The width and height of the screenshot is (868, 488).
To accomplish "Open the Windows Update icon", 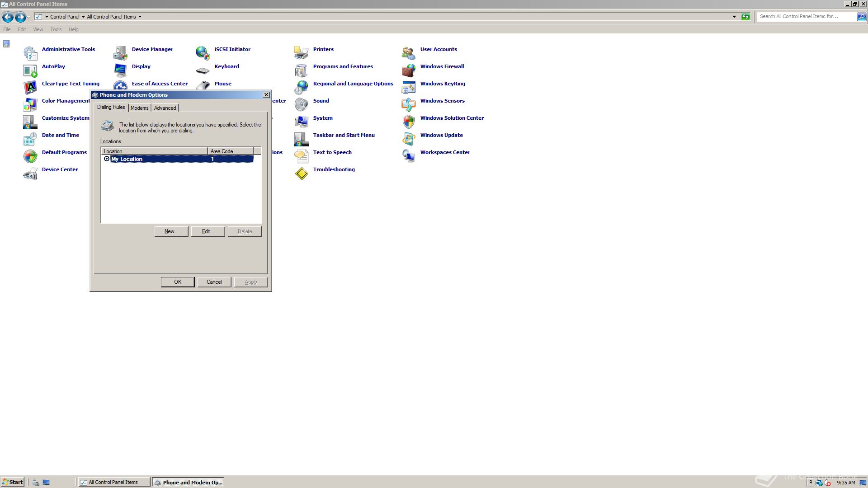I will 409,139.
